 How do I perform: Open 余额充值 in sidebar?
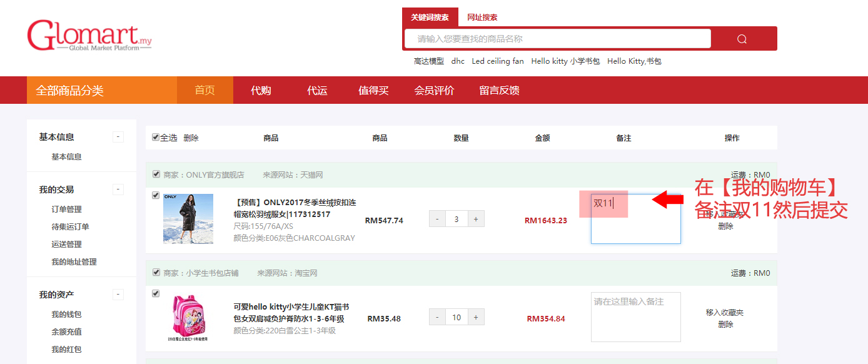[x=66, y=332]
